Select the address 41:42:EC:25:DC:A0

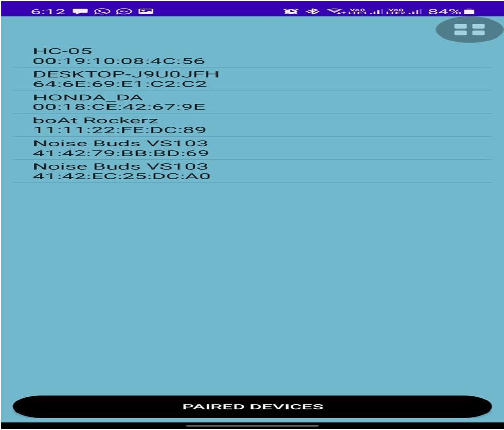click(x=122, y=176)
